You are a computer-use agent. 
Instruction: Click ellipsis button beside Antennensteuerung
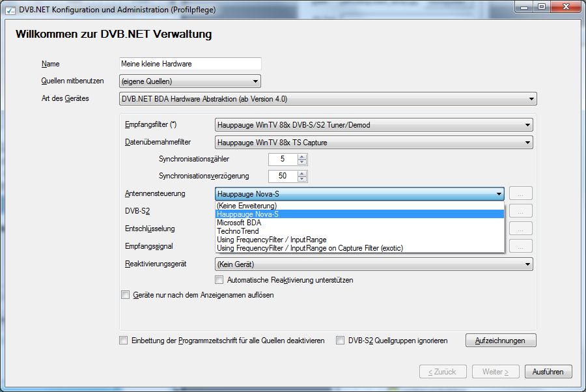[521, 193]
